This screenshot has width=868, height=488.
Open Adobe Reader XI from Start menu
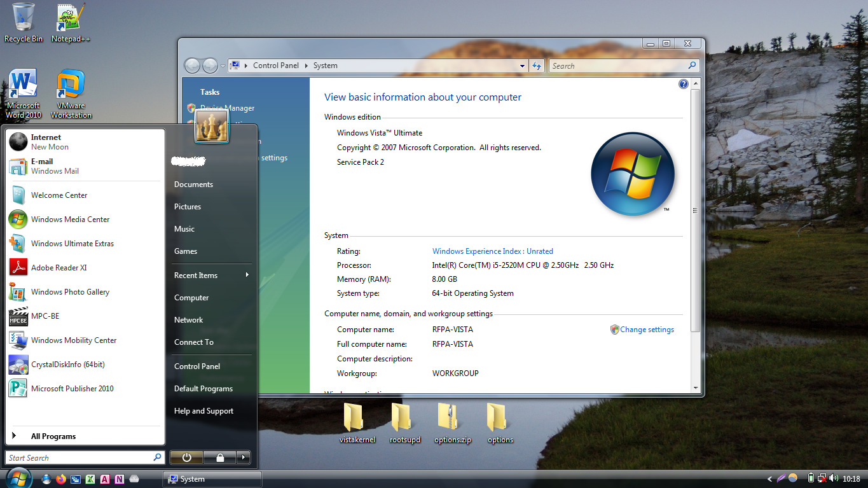(59, 268)
